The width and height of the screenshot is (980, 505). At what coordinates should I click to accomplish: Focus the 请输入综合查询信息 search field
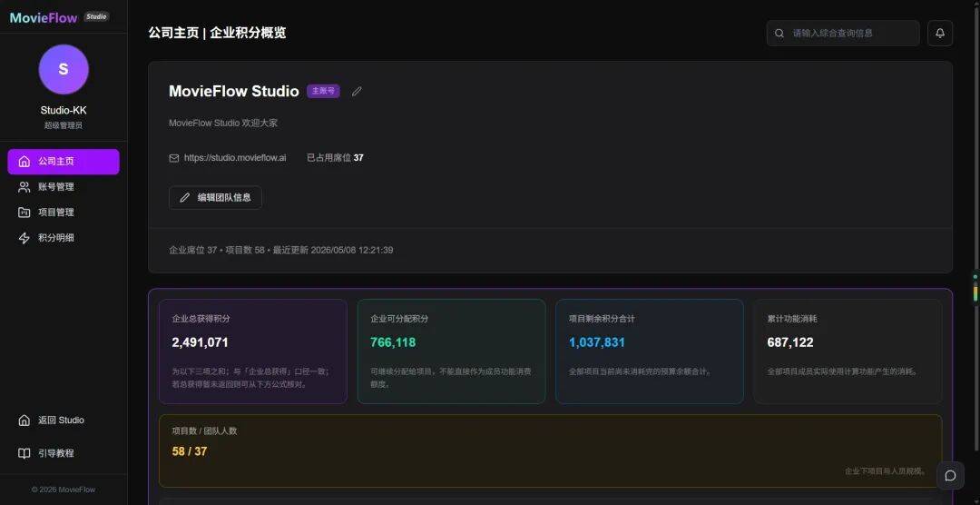(842, 34)
